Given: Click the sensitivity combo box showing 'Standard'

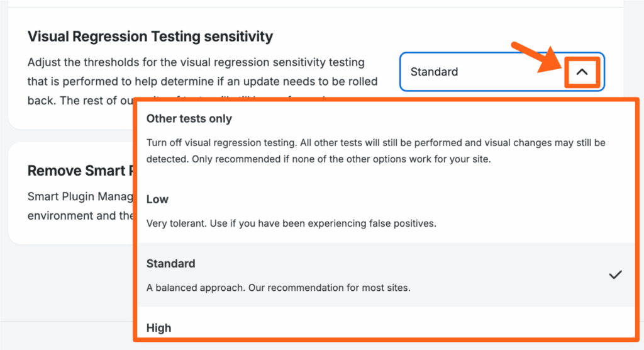Looking at the screenshot, I should pyautogui.click(x=484, y=72).
